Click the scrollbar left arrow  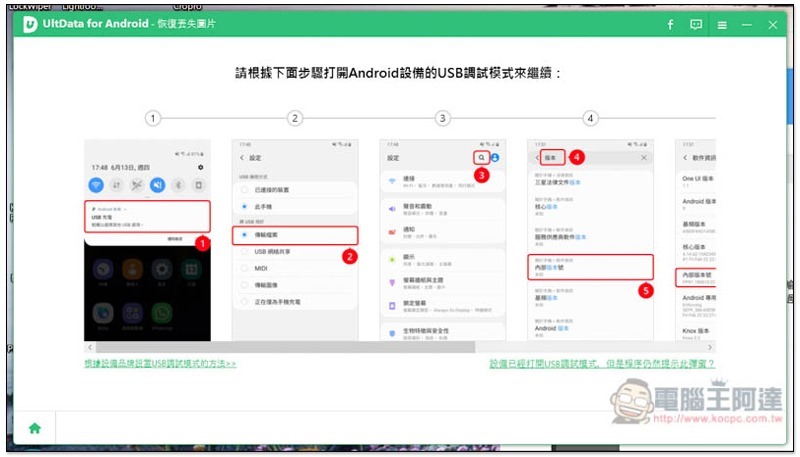pyautogui.click(x=89, y=346)
